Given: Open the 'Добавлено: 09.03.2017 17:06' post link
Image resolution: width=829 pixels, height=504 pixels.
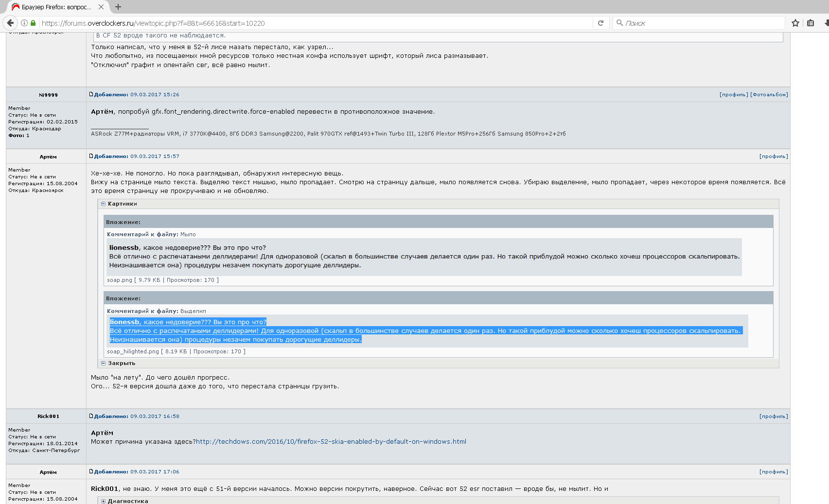Looking at the screenshot, I should (x=137, y=472).
